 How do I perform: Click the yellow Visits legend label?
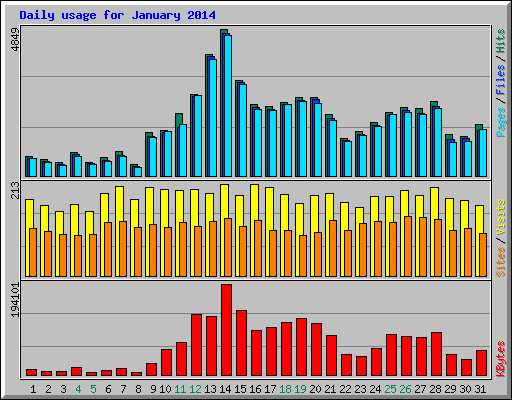501,217
